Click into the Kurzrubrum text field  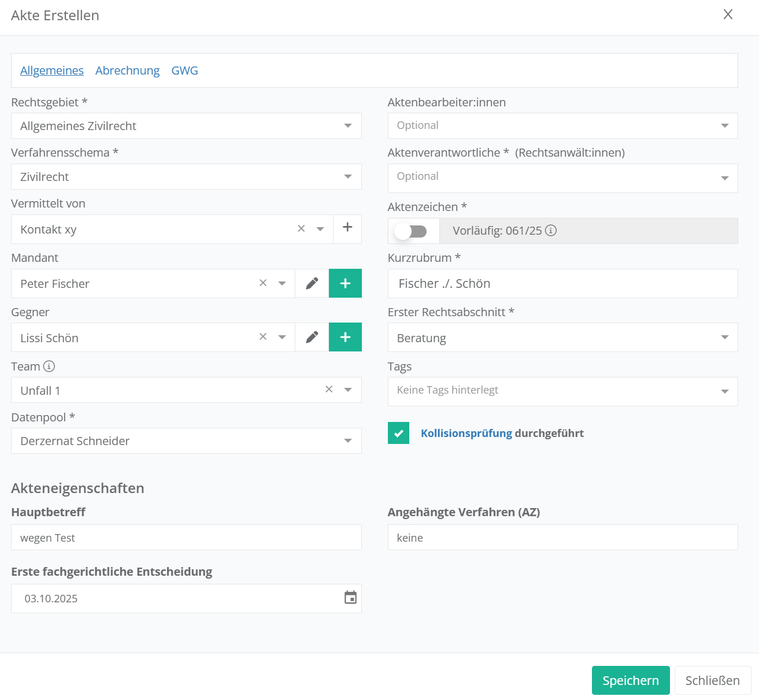click(562, 284)
